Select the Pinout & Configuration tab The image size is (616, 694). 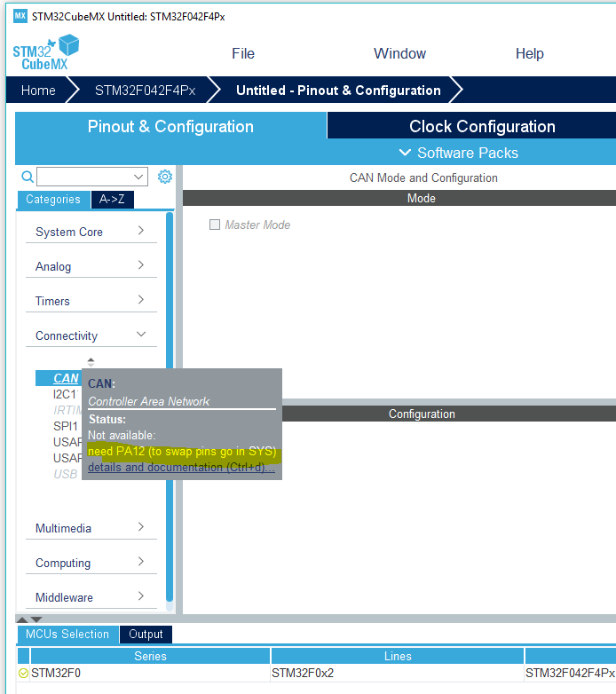click(x=170, y=126)
